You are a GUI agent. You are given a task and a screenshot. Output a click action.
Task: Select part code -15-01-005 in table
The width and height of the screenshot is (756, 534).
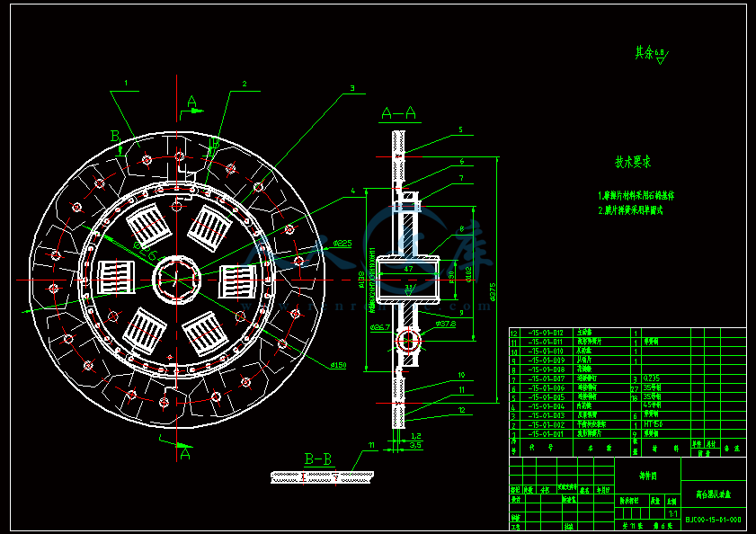pyautogui.click(x=547, y=397)
